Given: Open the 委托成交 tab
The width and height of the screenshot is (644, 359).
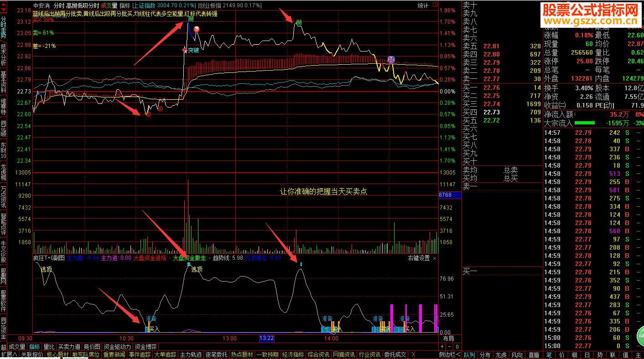Looking at the screenshot, I should pos(395,354).
